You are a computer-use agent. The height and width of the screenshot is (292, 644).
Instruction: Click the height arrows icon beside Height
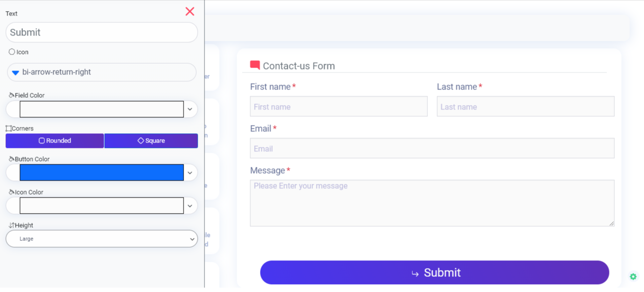tap(11, 225)
